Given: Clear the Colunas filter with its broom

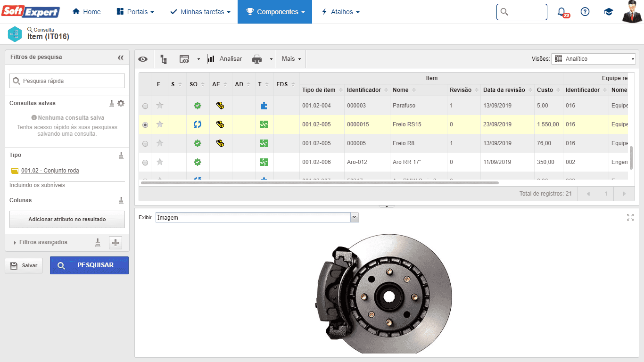Looking at the screenshot, I should [x=121, y=200].
